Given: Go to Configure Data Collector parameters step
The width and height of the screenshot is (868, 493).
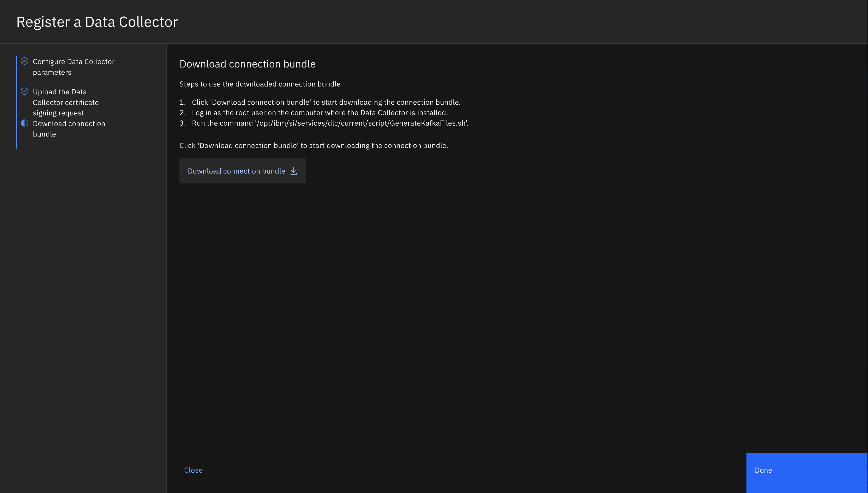Looking at the screenshot, I should [x=74, y=67].
